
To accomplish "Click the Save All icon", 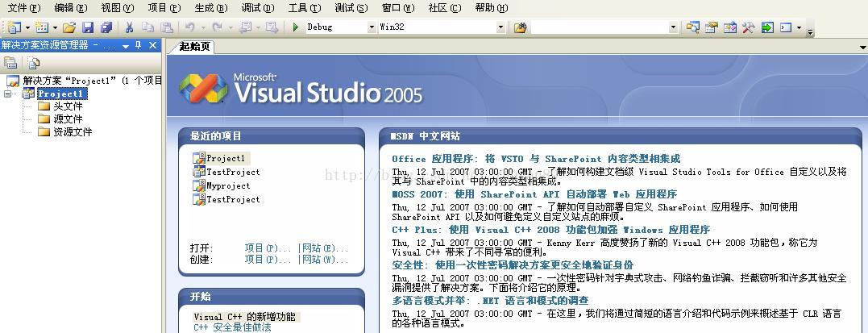I will pos(106,27).
